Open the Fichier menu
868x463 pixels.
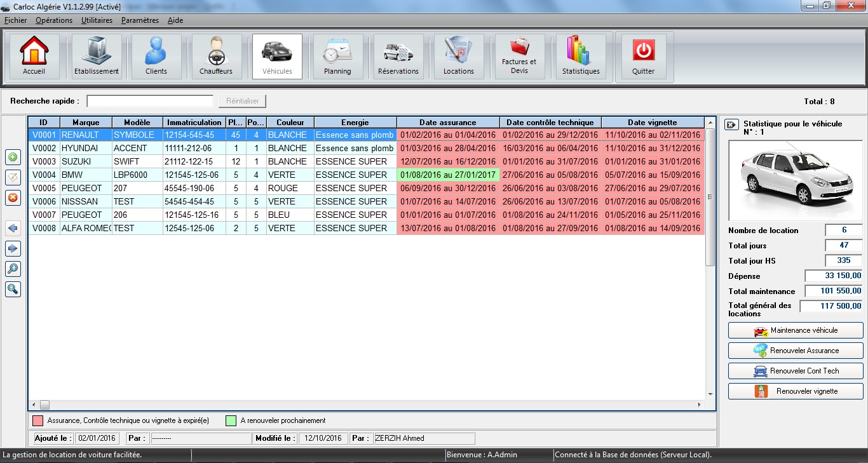(15, 20)
